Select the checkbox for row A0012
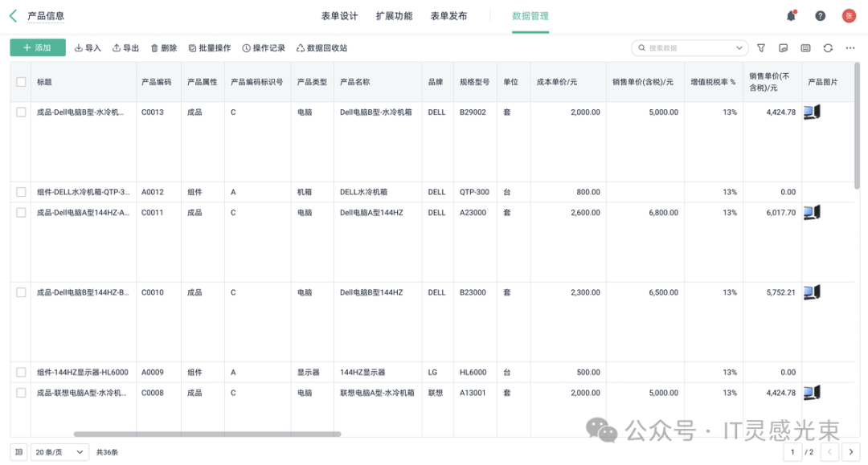This screenshot has height=465, width=868. 21,192
